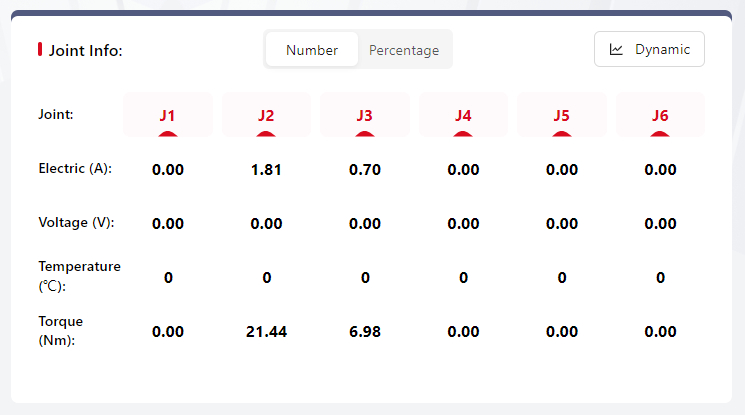Click the red marker beside Joint Info
The width and height of the screenshot is (745, 415).
[x=40, y=49]
